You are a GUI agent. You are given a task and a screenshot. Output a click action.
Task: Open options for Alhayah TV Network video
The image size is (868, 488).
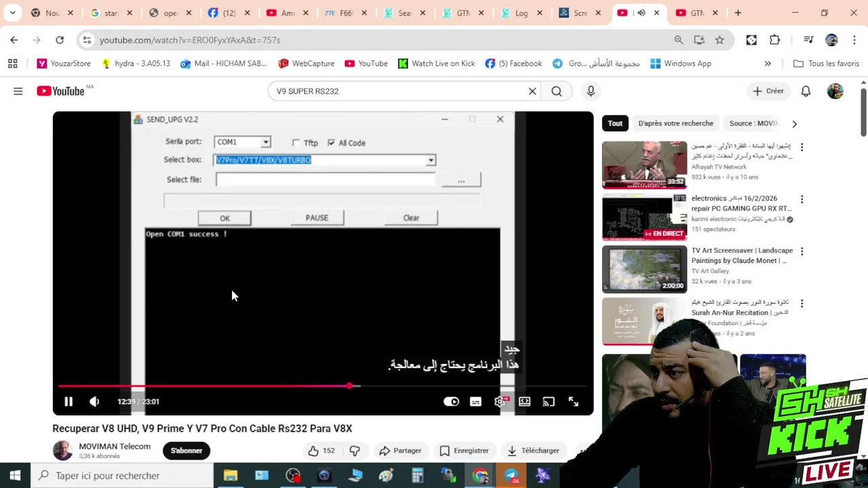point(802,147)
